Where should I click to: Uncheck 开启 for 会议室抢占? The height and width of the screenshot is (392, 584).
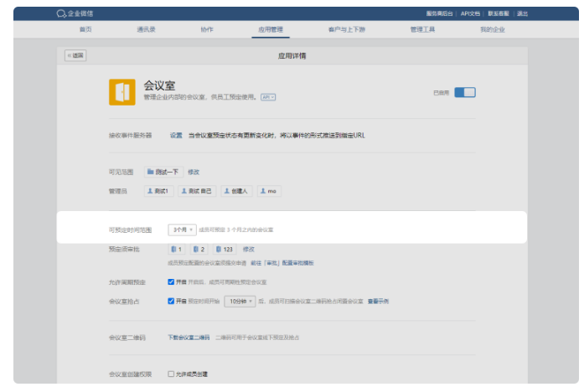tap(171, 301)
